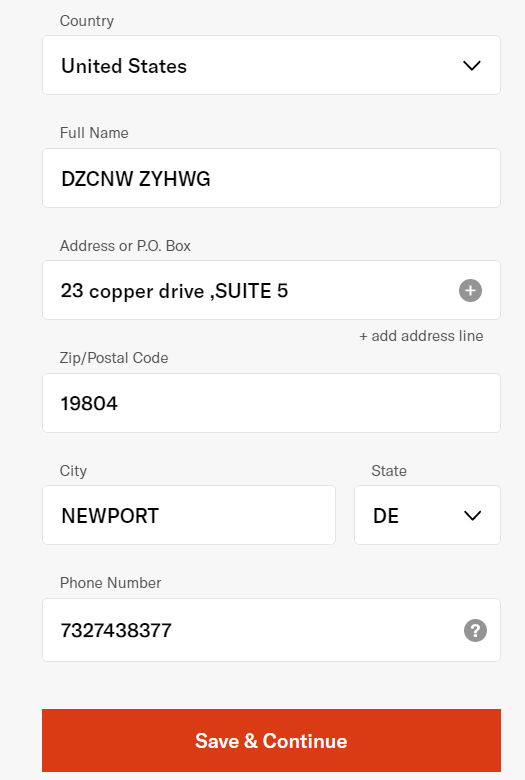
Task: Click the State dropdown chevron arrow
Action: [472, 515]
